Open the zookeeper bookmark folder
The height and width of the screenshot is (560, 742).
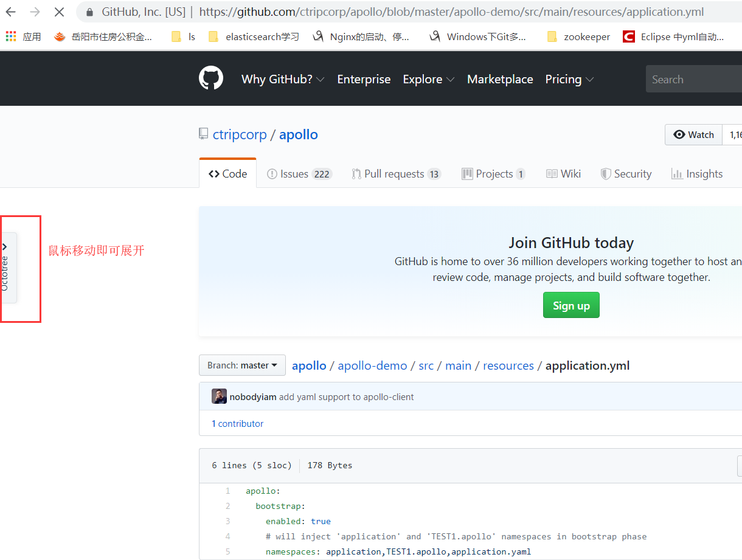578,36
